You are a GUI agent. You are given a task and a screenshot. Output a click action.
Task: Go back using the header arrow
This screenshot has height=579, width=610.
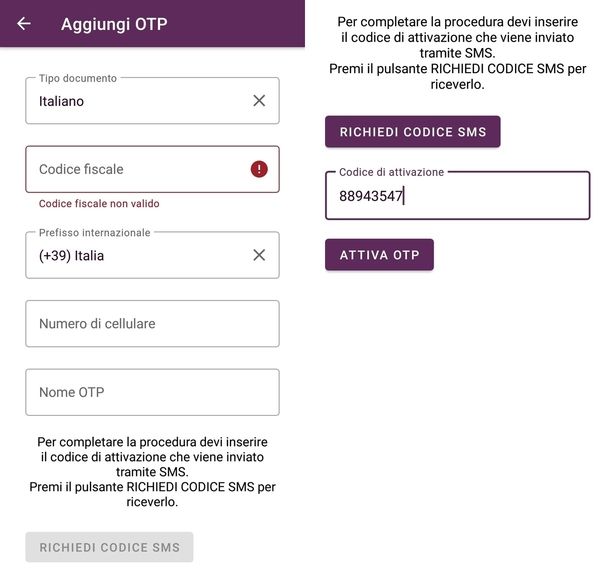pos(24,24)
